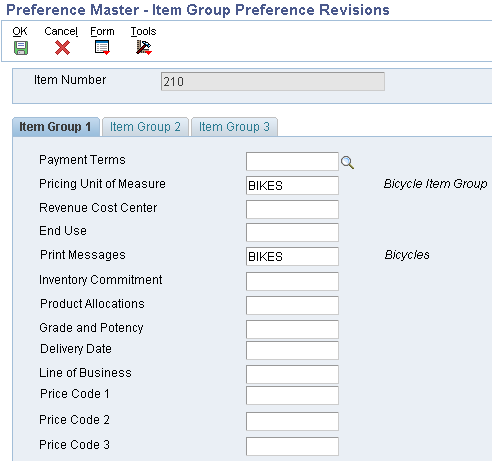
Task: Switch to the Item Group 3 tab
Action: pos(234,127)
